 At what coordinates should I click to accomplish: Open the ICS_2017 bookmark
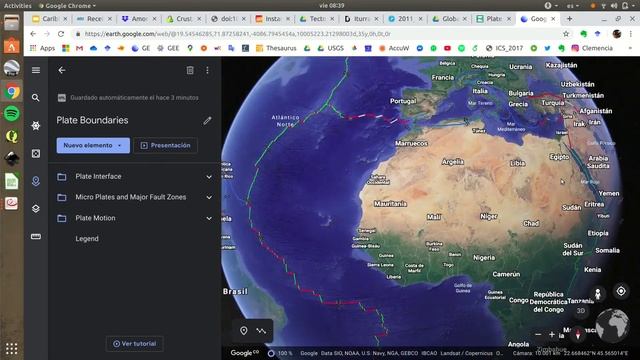pos(504,48)
